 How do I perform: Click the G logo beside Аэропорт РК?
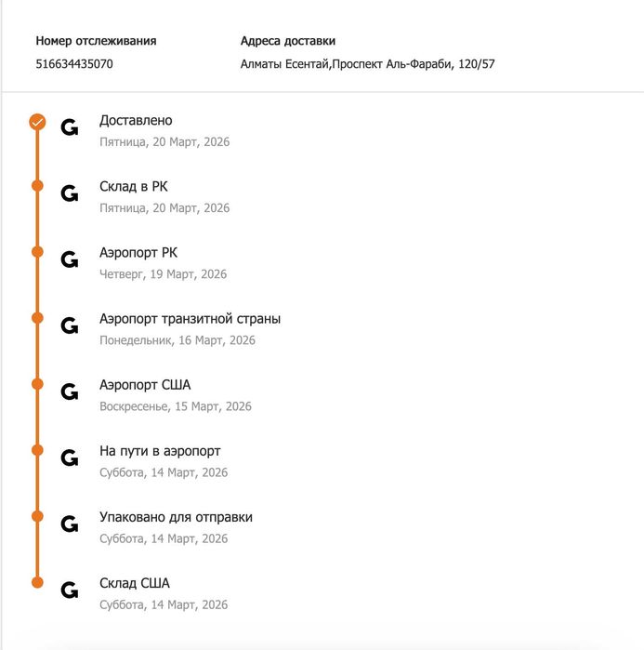70,260
